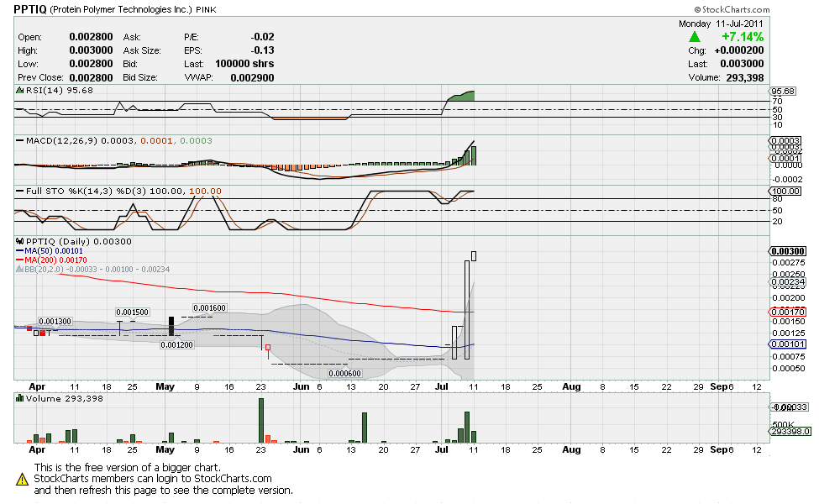
Task: Click the 0.001300 price annotation
Action: [55, 321]
